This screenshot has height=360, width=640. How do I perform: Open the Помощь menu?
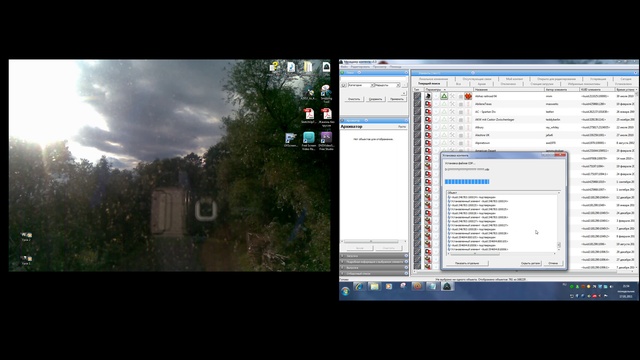(395, 67)
